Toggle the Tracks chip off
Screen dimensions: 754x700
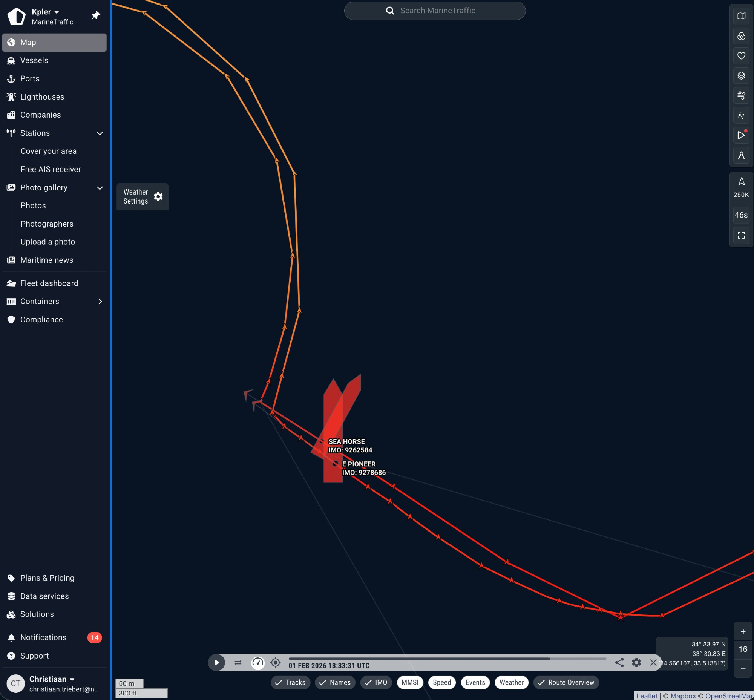pyautogui.click(x=290, y=682)
